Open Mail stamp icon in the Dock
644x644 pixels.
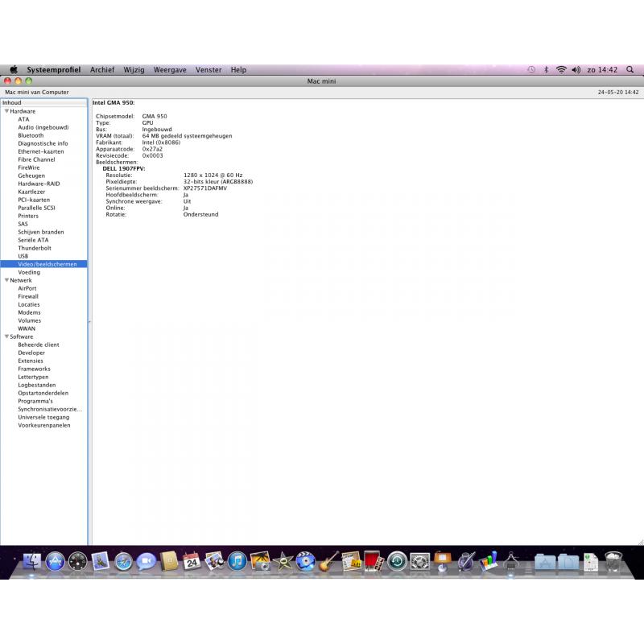click(100, 561)
